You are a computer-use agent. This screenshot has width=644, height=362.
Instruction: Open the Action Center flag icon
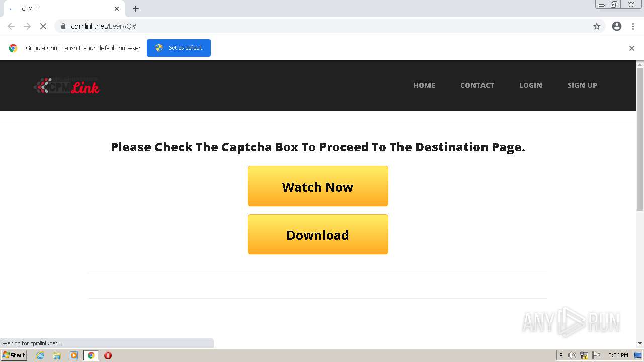click(596, 355)
